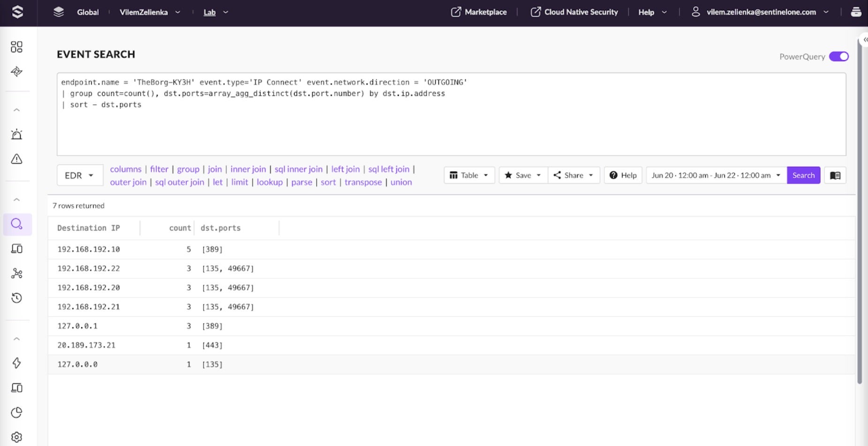Image resolution: width=868 pixels, height=446 pixels.
Task: Open the Marketplace link in top bar
Action: click(x=479, y=12)
